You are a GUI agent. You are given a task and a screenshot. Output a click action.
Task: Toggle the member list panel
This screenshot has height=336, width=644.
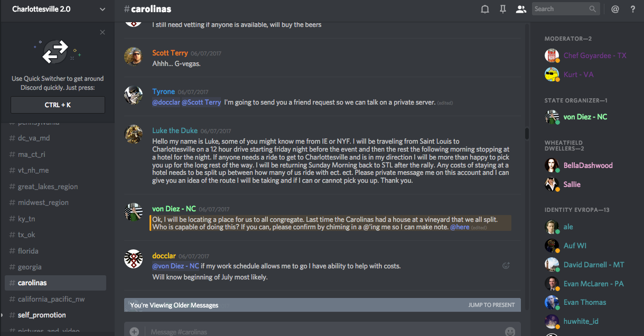[x=521, y=9]
